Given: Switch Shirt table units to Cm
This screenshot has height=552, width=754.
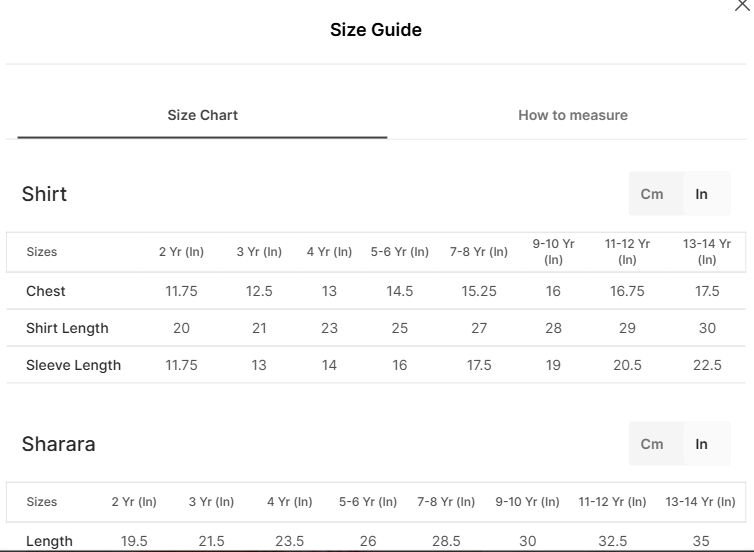Looking at the screenshot, I should (652, 194).
